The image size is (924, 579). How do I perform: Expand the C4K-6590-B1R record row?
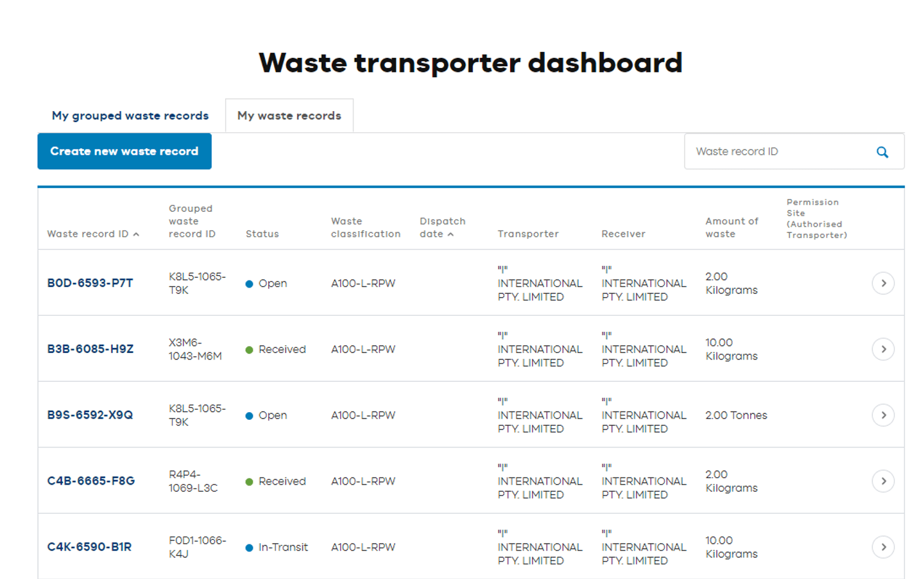pos(884,547)
